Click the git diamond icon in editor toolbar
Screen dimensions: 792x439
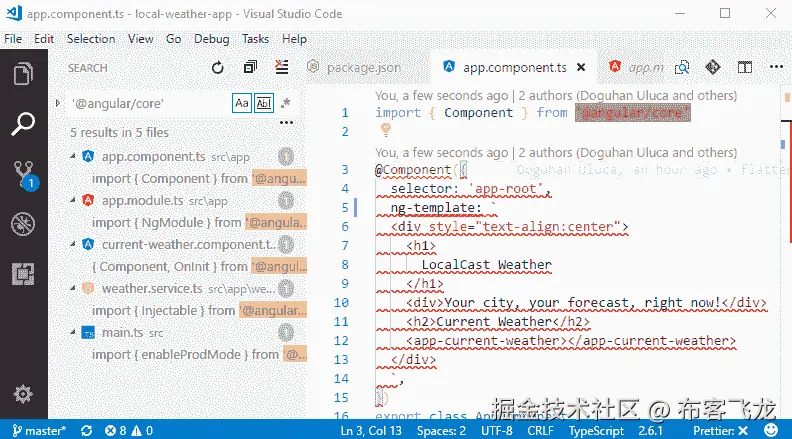point(713,67)
